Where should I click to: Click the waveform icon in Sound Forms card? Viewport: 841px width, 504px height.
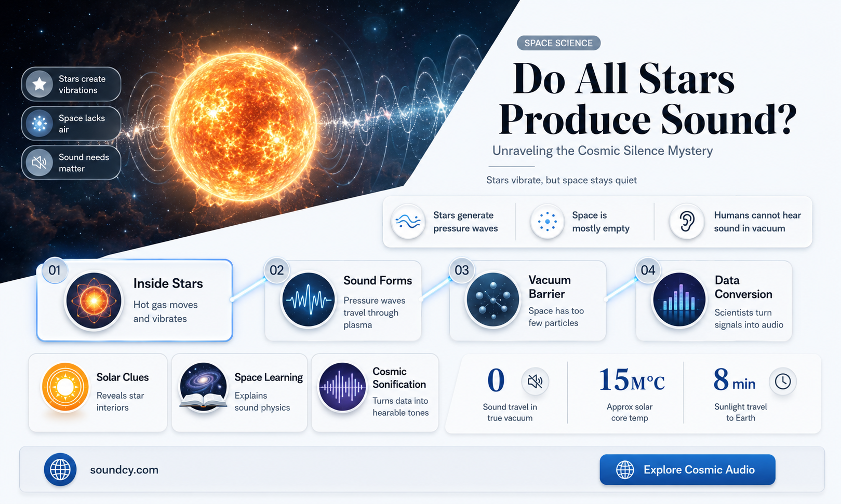[x=309, y=299]
